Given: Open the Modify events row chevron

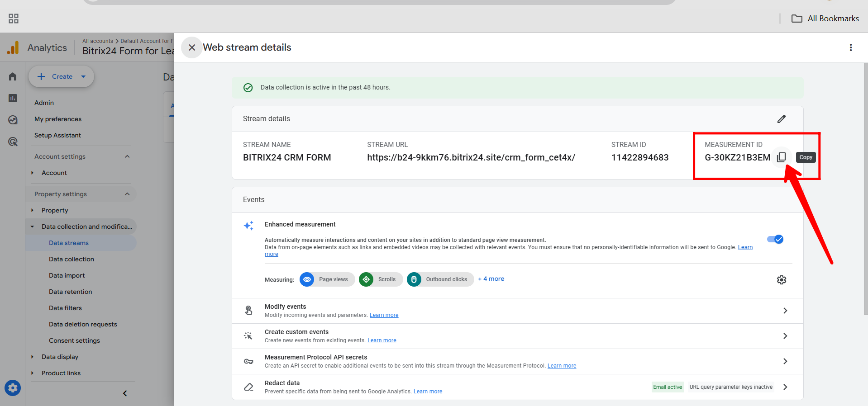Looking at the screenshot, I should coord(785,311).
